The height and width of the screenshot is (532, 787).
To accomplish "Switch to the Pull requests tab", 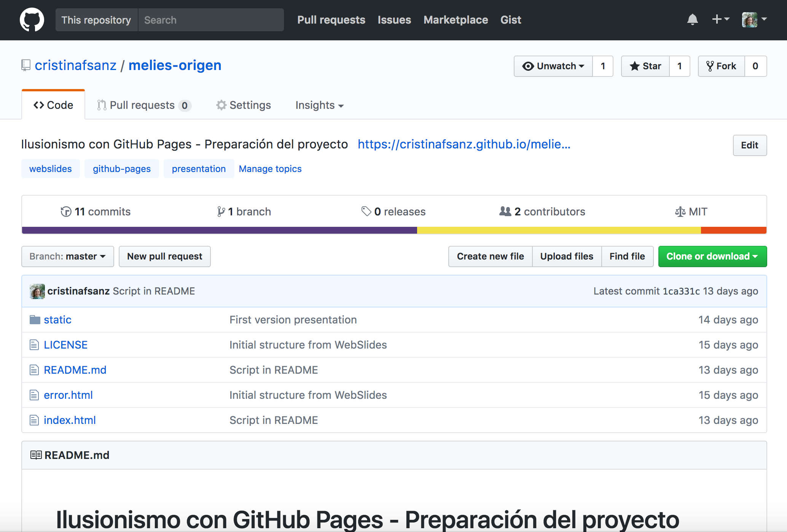I will [144, 105].
